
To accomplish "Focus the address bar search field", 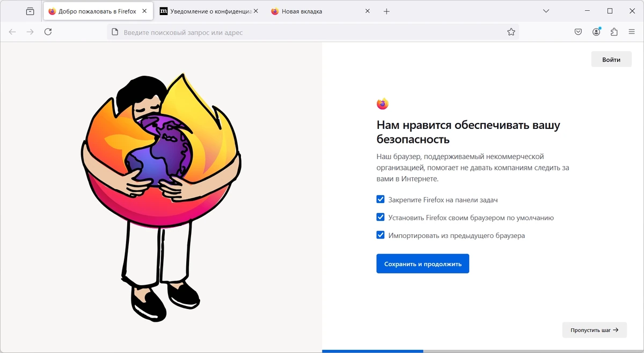I will click(x=313, y=32).
